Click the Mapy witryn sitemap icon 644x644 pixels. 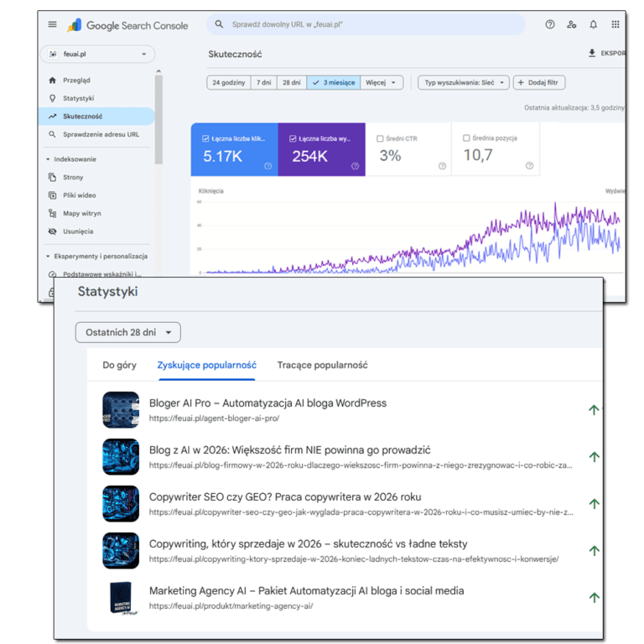(x=52, y=213)
